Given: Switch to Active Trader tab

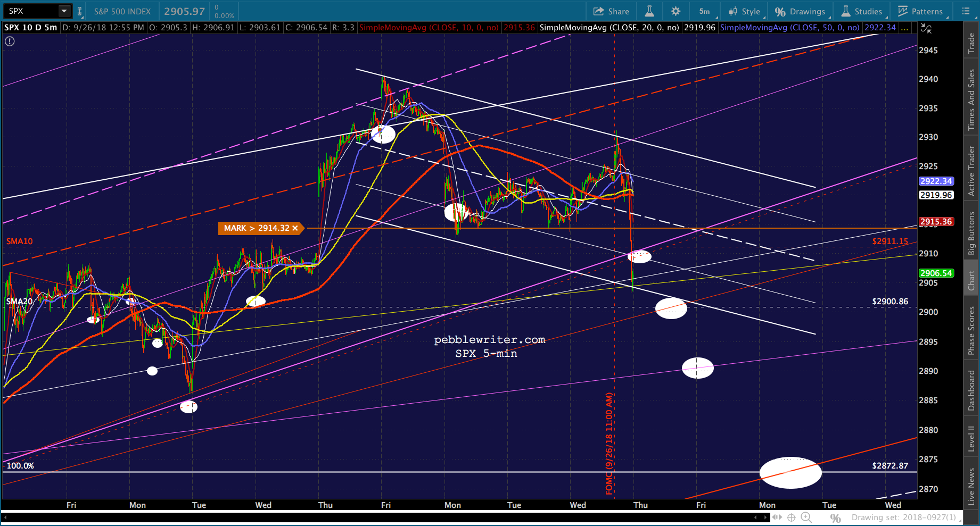Looking at the screenshot, I should coord(971,171).
